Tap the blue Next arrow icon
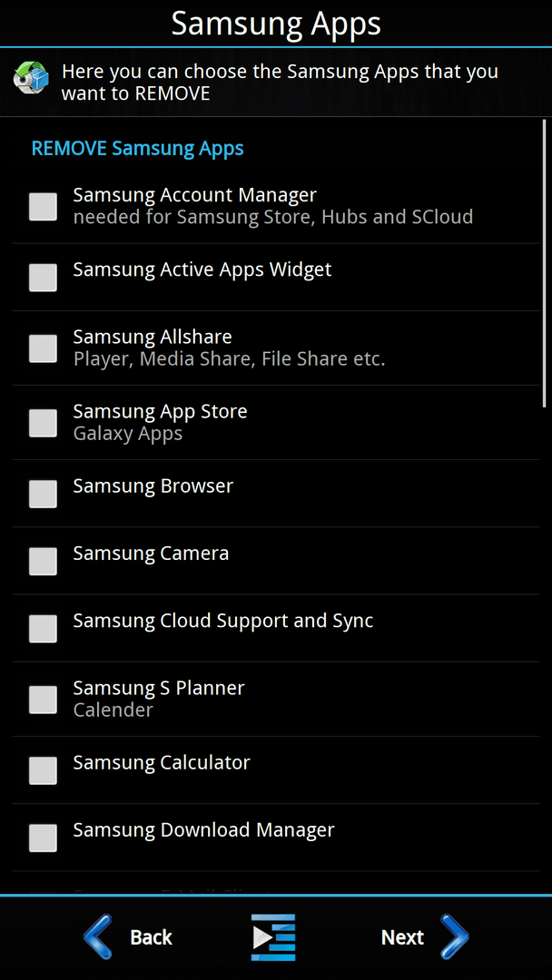Image resolution: width=552 pixels, height=980 pixels. pyautogui.click(x=455, y=936)
